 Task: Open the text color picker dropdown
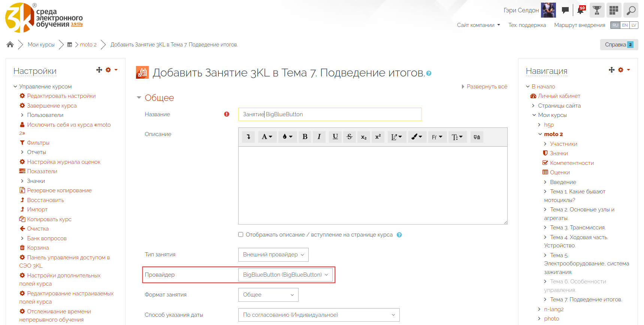click(x=287, y=137)
